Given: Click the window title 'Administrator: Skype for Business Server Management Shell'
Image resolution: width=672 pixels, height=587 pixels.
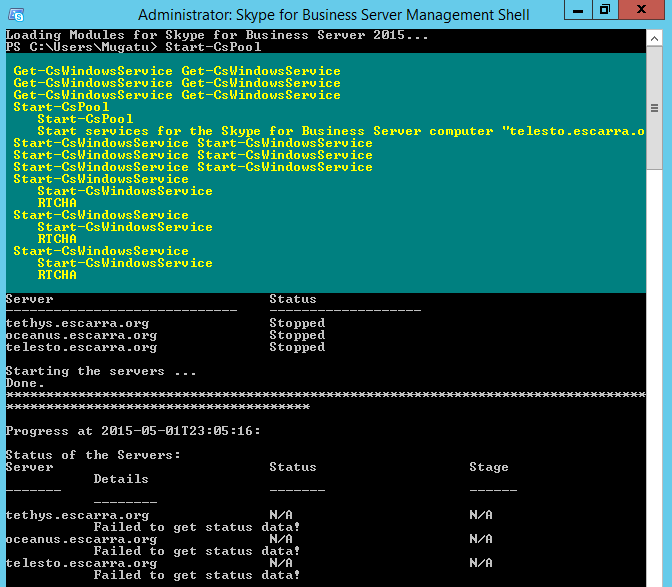Looking at the screenshot, I should (x=333, y=15).
